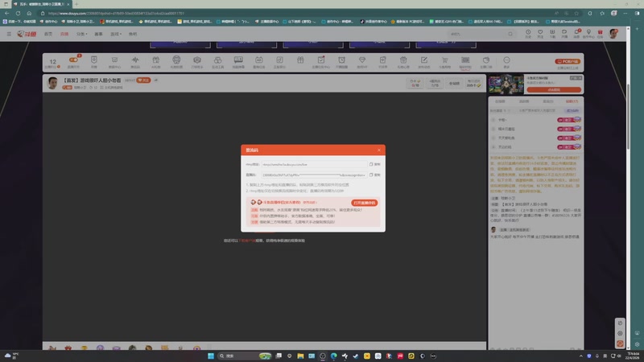Close the stream code dialog

pos(378,150)
